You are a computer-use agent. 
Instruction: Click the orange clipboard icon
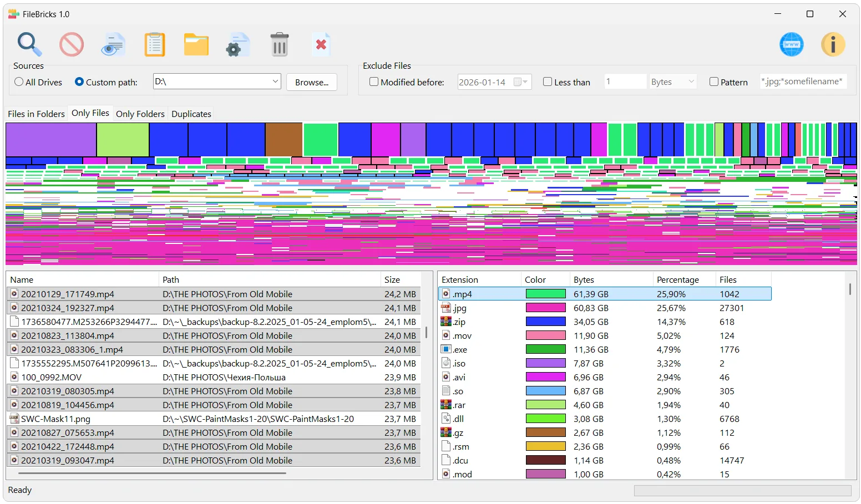155,44
